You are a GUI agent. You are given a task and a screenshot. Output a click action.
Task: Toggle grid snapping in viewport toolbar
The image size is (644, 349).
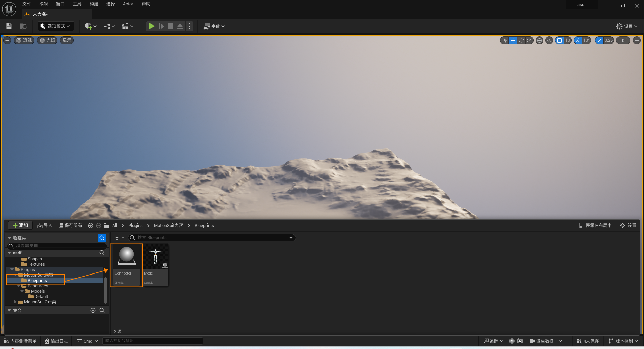click(x=559, y=40)
